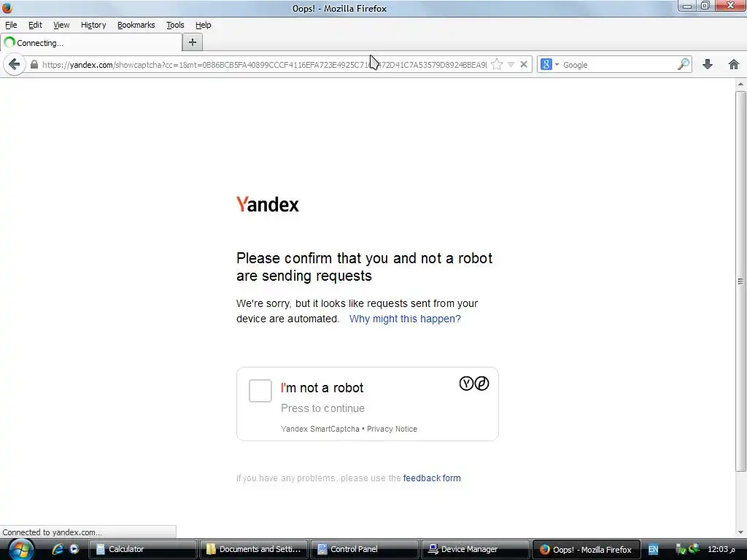Viewport: 747px width, 560px height.
Task: Click the 12:03 taskbar clock
Action: point(721,549)
